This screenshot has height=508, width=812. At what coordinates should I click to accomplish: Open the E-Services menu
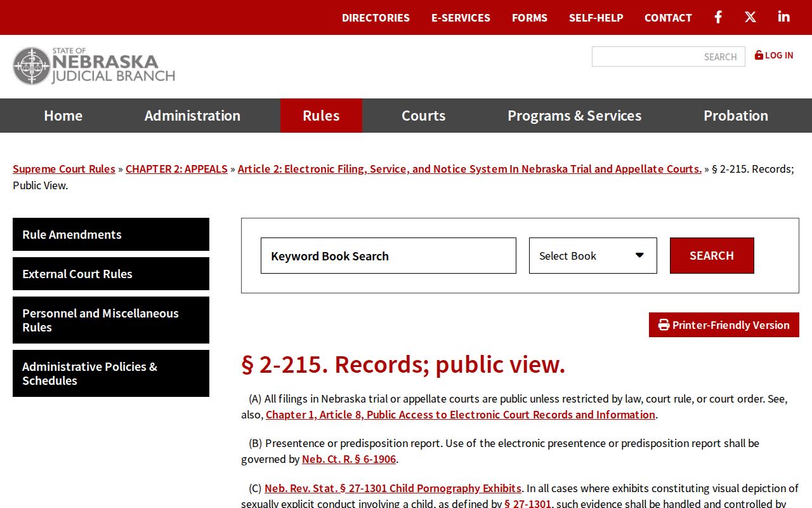[461, 18]
